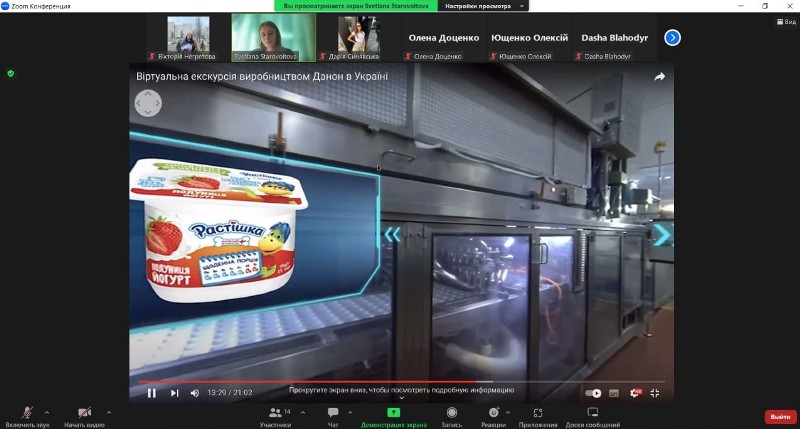Screen dimensions: 800x429
Task: Mute the video player volume
Action: (x=195, y=393)
